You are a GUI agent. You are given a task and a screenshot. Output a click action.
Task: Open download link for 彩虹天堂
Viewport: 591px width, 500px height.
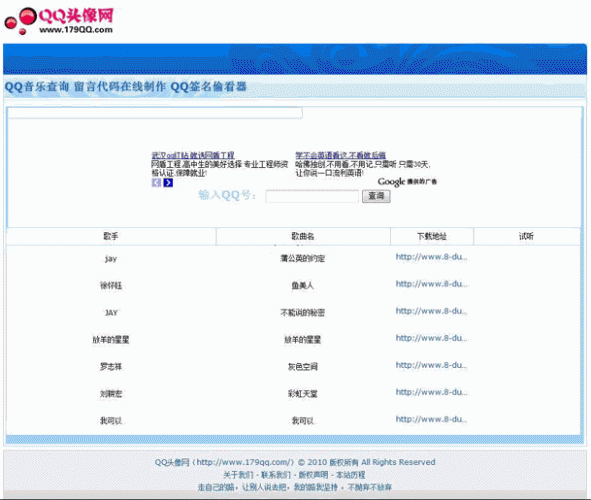pos(432,393)
